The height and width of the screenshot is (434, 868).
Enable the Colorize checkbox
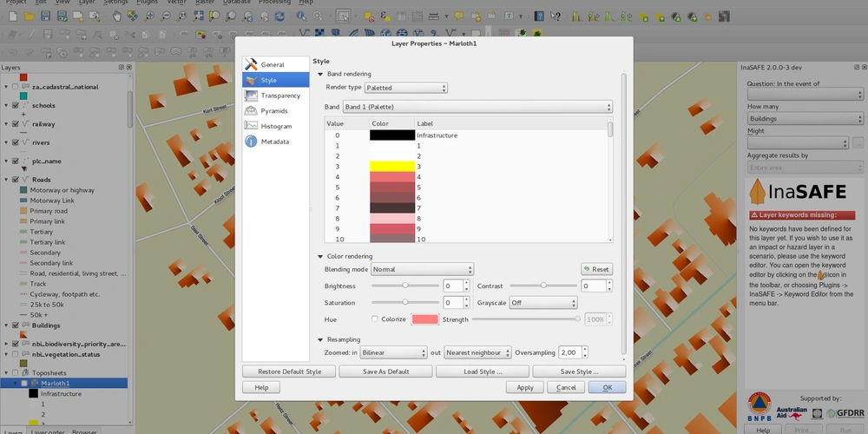[375, 319]
